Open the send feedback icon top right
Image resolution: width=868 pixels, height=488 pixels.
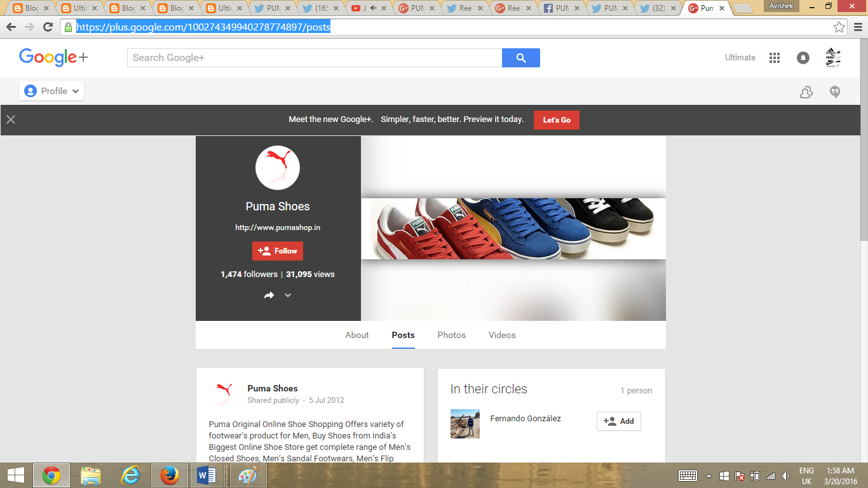pyautogui.click(x=834, y=92)
